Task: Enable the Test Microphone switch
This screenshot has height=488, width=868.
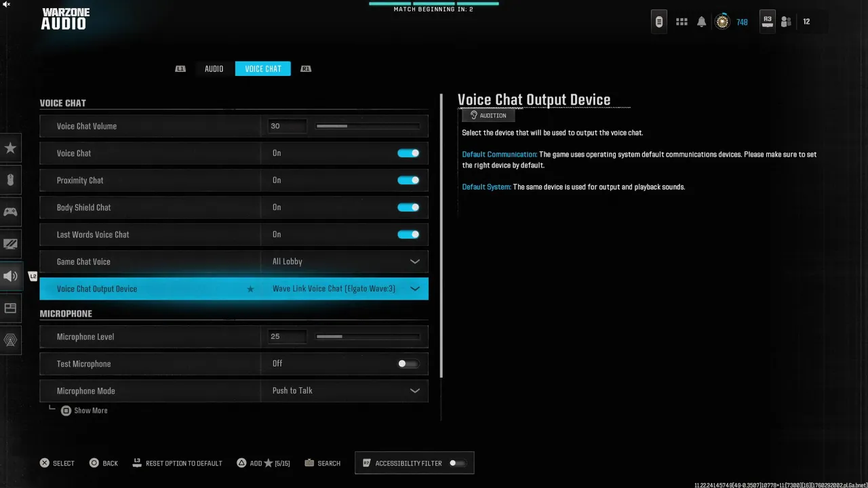Action: (x=408, y=364)
